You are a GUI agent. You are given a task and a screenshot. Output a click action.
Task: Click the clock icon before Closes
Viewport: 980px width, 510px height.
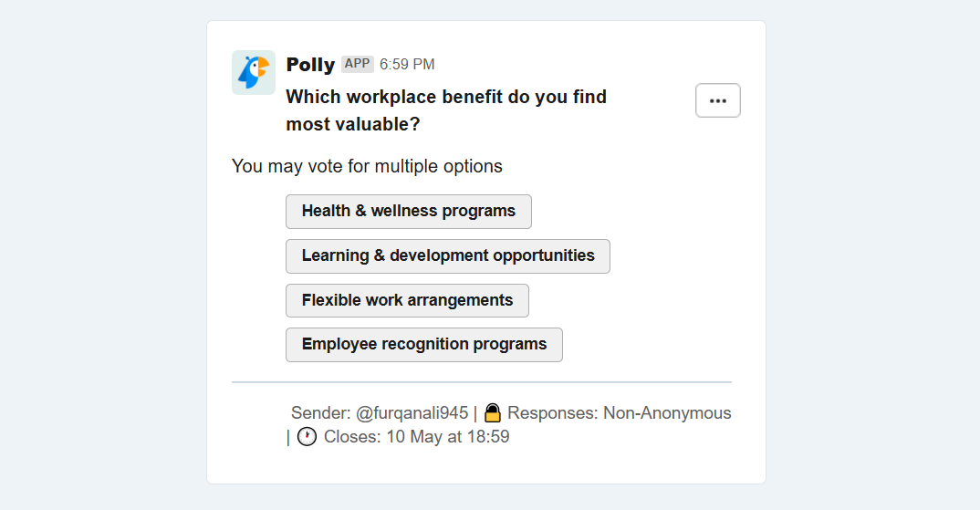tap(307, 437)
